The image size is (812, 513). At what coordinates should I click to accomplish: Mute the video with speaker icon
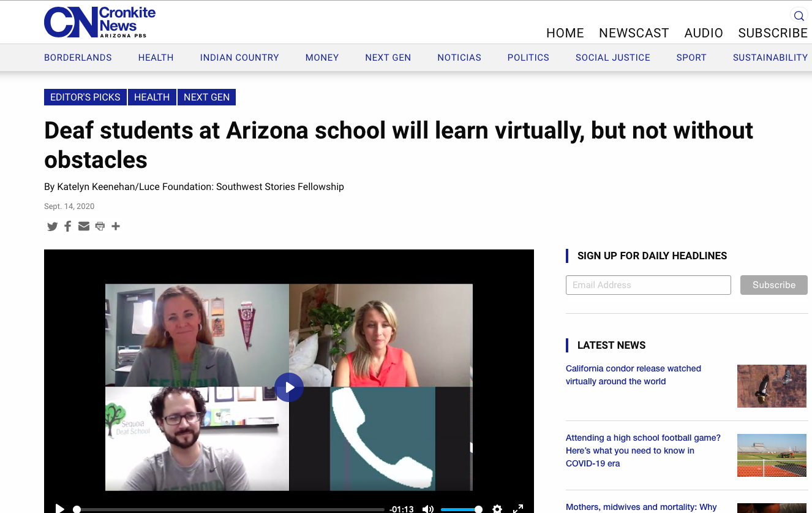click(428, 509)
